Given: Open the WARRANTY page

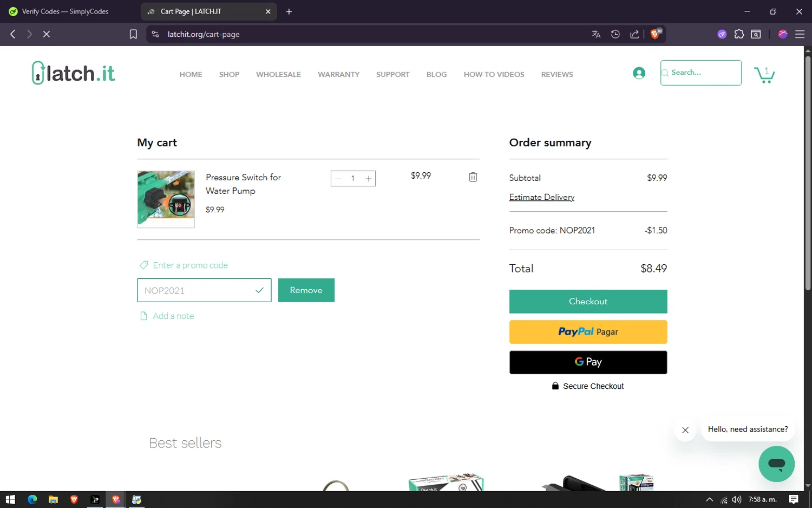Looking at the screenshot, I should tap(338, 75).
